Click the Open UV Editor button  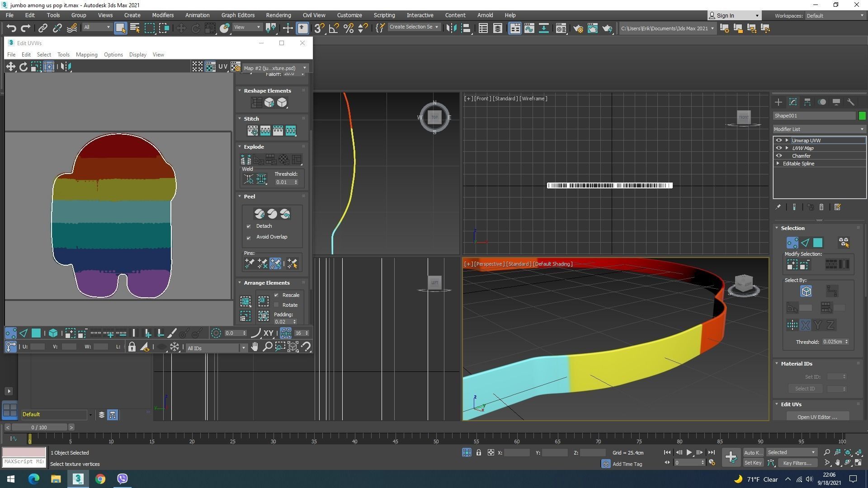[817, 417]
